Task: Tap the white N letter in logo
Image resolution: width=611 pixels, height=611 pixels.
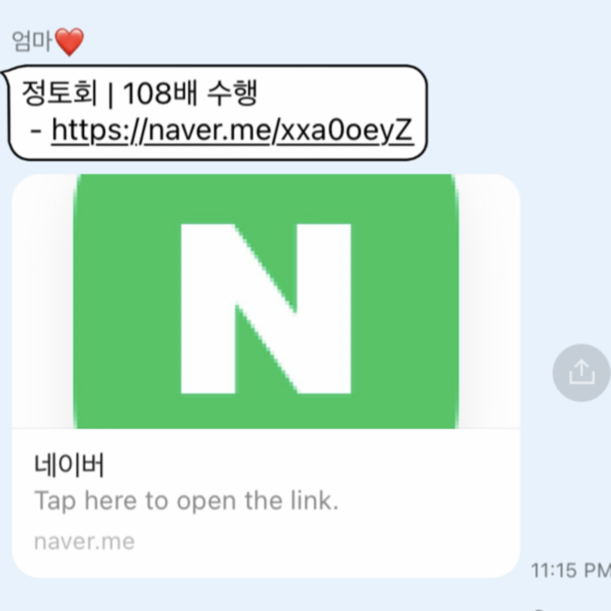Action: click(x=266, y=309)
